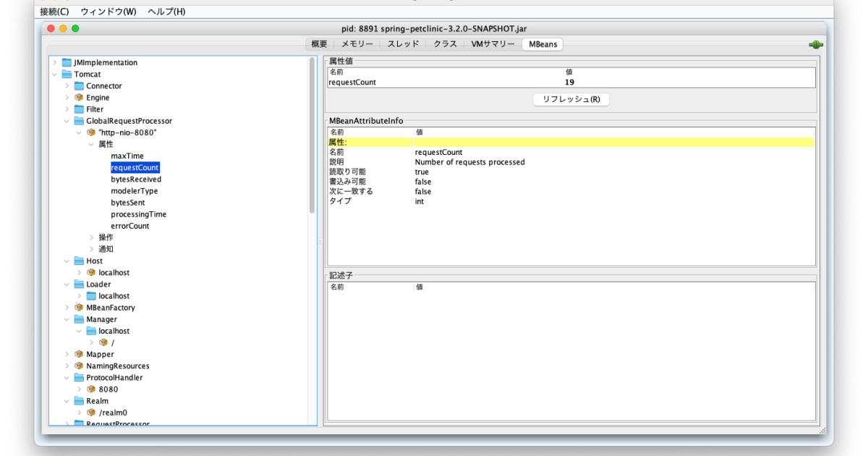Open the スレッド tab
868x456 pixels.
[403, 44]
